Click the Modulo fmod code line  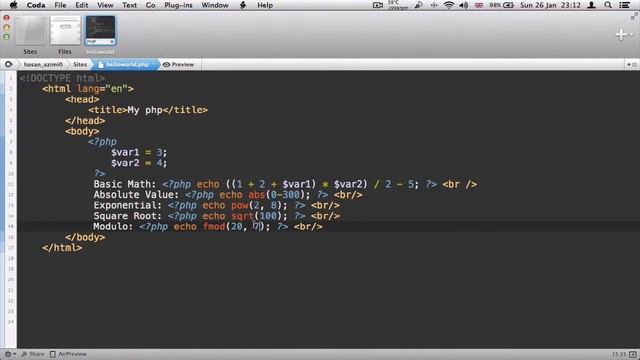[208, 227]
